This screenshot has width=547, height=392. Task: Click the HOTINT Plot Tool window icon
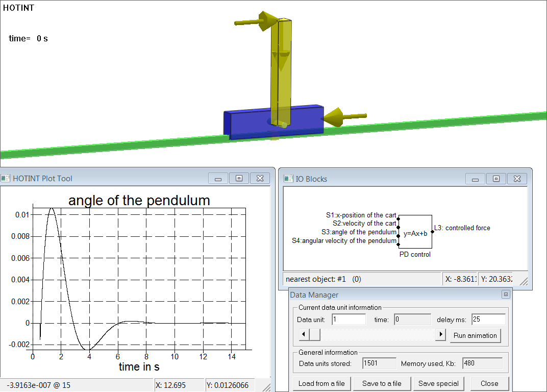click(6, 178)
